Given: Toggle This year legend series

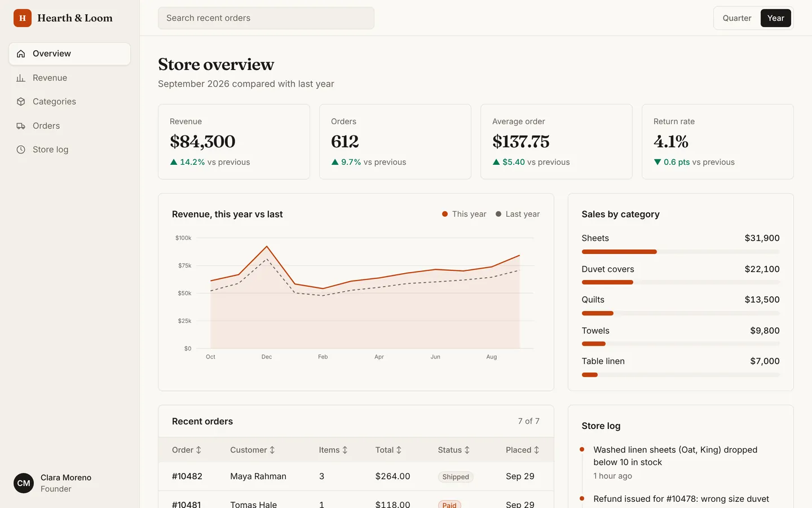Looking at the screenshot, I should 464,214.
